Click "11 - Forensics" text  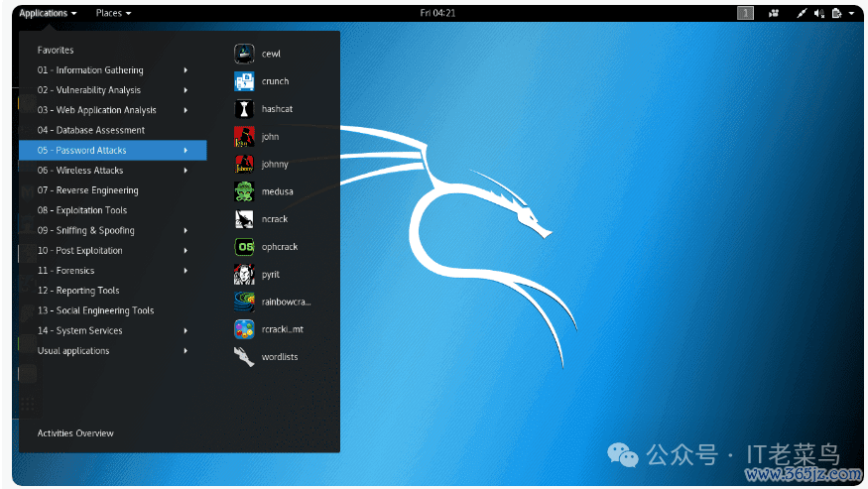click(x=65, y=270)
